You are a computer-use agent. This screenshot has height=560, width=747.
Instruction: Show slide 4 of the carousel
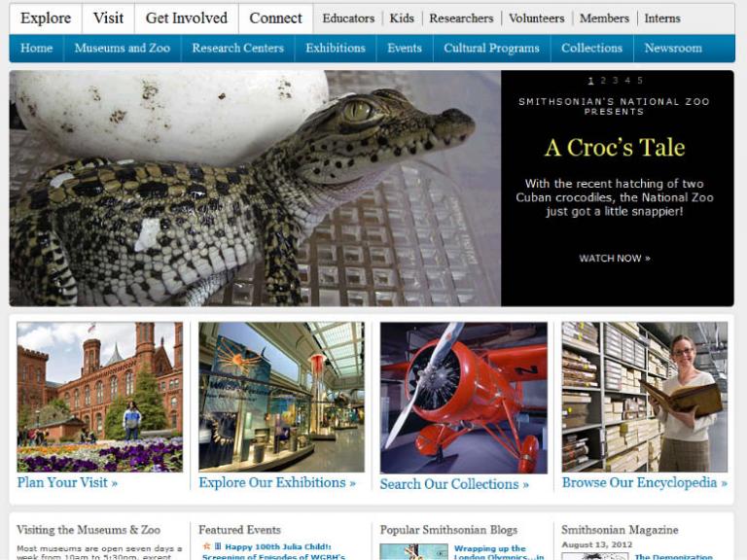click(627, 81)
